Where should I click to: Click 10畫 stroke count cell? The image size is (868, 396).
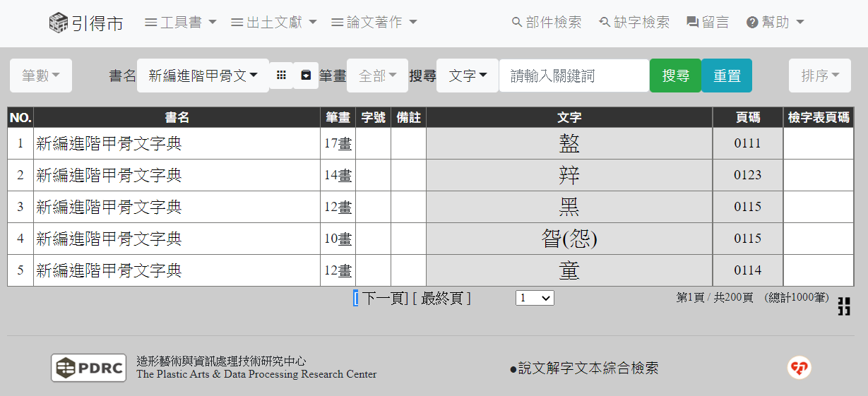(x=338, y=239)
